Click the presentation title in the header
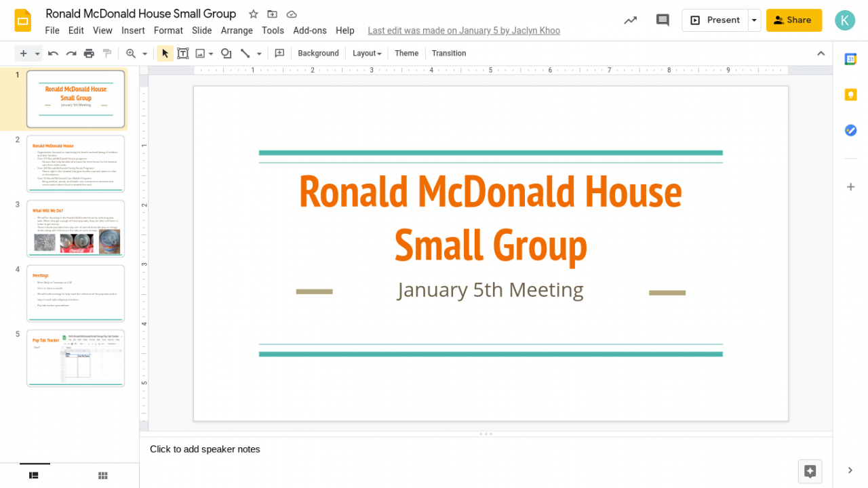868x488 pixels. (141, 14)
